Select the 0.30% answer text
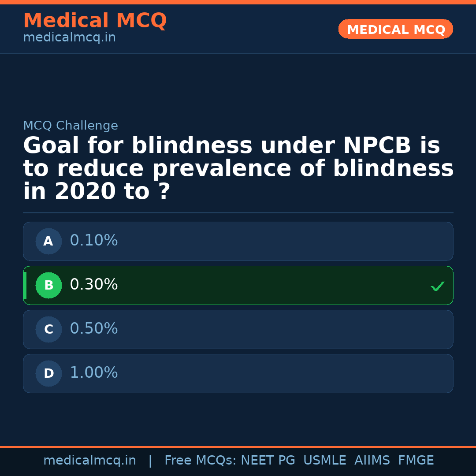This screenshot has height=476, width=476. 94,285
